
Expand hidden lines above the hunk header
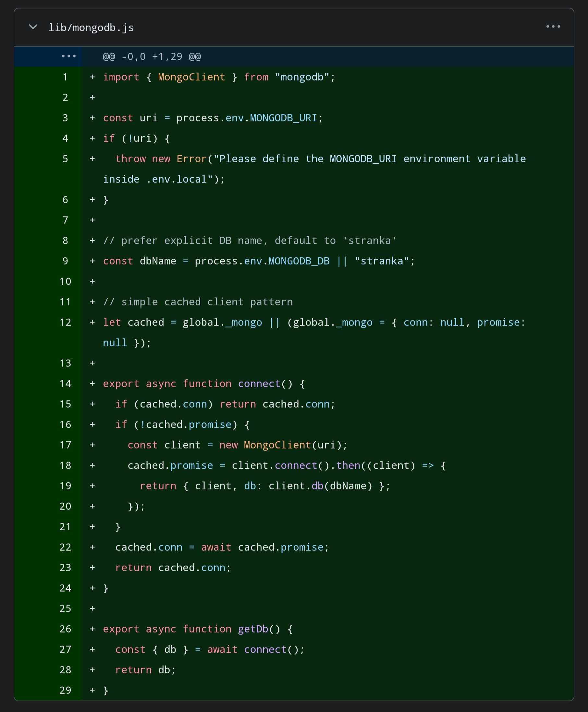(69, 56)
